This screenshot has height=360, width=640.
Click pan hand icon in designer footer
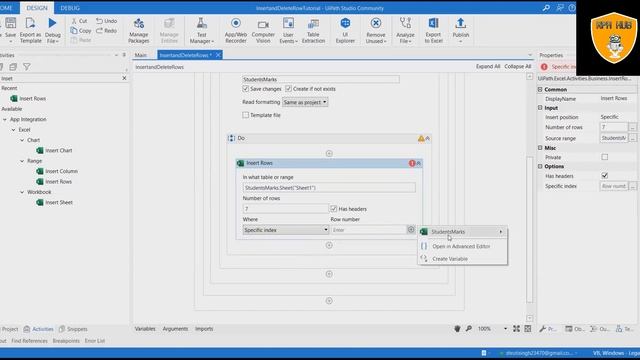click(457, 329)
